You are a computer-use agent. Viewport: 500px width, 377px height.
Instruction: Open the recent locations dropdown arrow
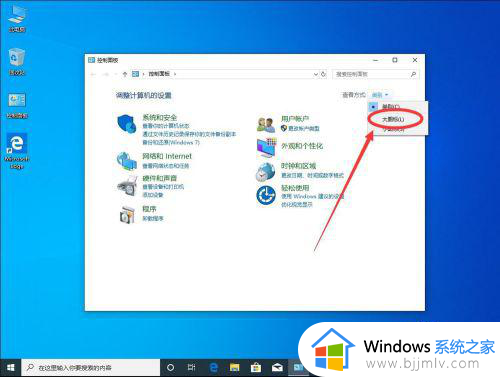(x=116, y=74)
